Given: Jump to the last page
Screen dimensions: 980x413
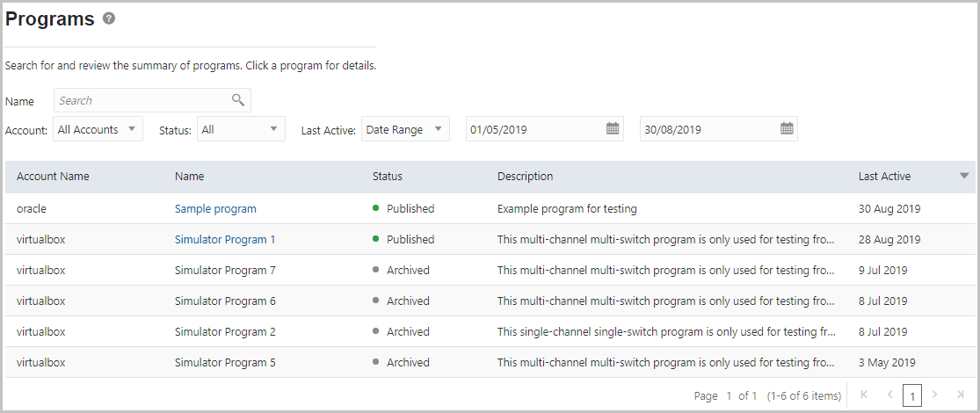Looking at the screenshot, I should click(961, 395).
